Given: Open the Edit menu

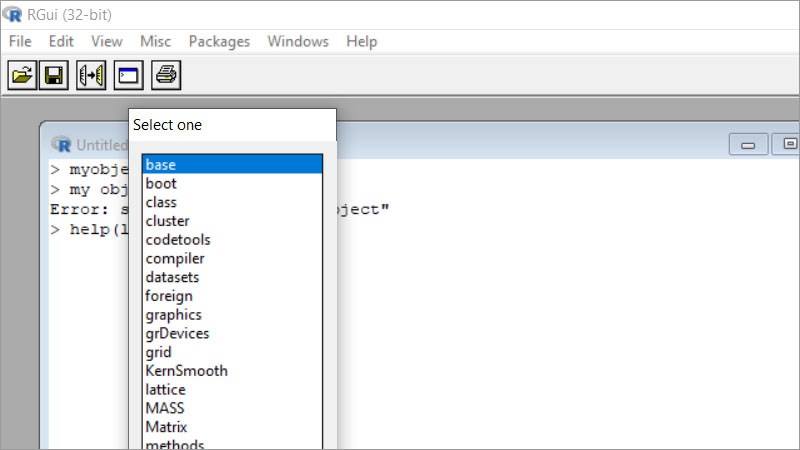Looking at the screenshot, I should pyautogui.click(x=61, y=41).
